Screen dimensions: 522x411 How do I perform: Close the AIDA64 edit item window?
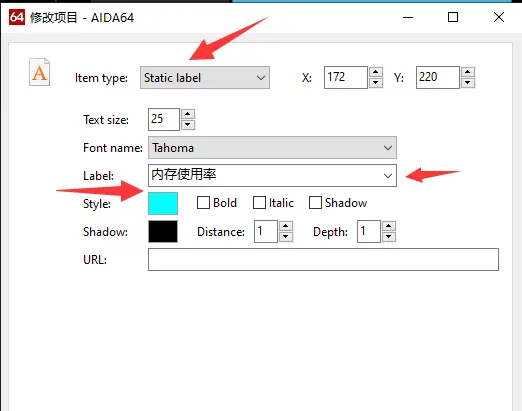[x=499, y=17]
